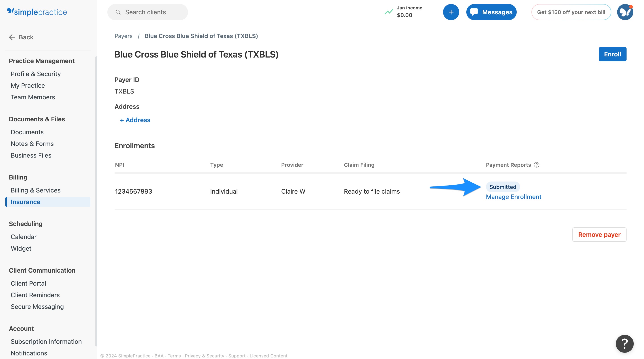
Task: Open Widget settings
Action: pyautogui.click(x=21, y=248)
